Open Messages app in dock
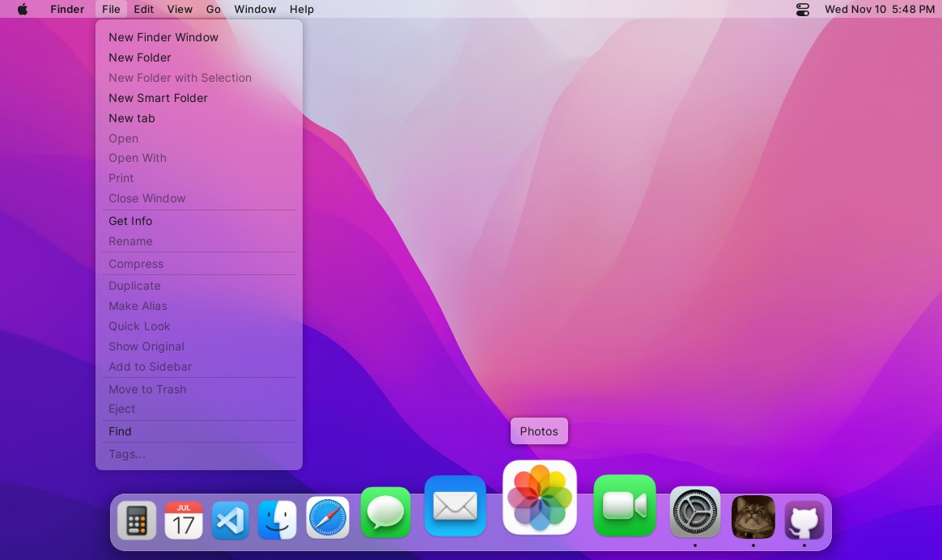This screenshot has height=560, width=942. (386, 512)
